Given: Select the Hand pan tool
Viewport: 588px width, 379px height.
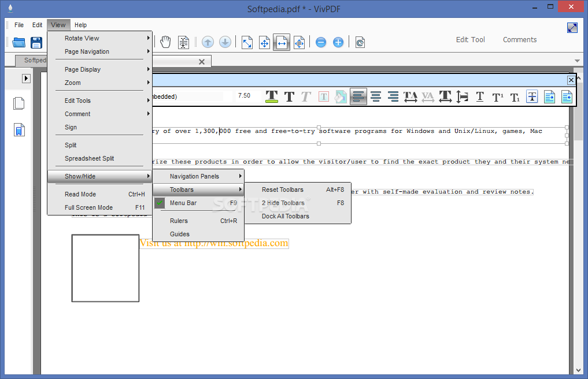Looking at the screenshot, I should click(x=165, y=42).
